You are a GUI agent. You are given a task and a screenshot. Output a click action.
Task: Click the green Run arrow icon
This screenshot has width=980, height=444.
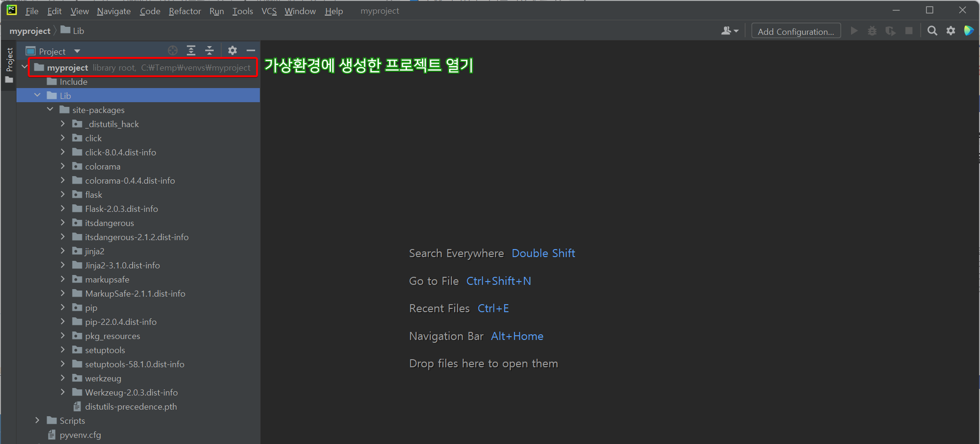pyautogui.click(x=854, y=31)
